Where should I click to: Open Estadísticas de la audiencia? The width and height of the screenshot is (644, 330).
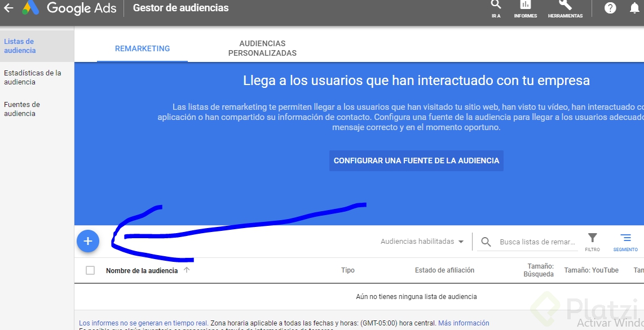tap(33, 78)
